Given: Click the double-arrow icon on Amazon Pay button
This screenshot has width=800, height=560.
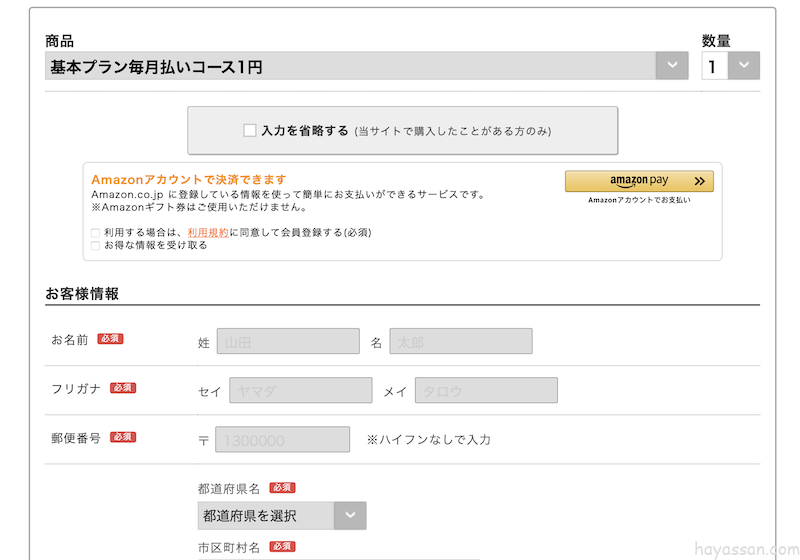Looking at the screenshot, I should (x=699, y=181).
